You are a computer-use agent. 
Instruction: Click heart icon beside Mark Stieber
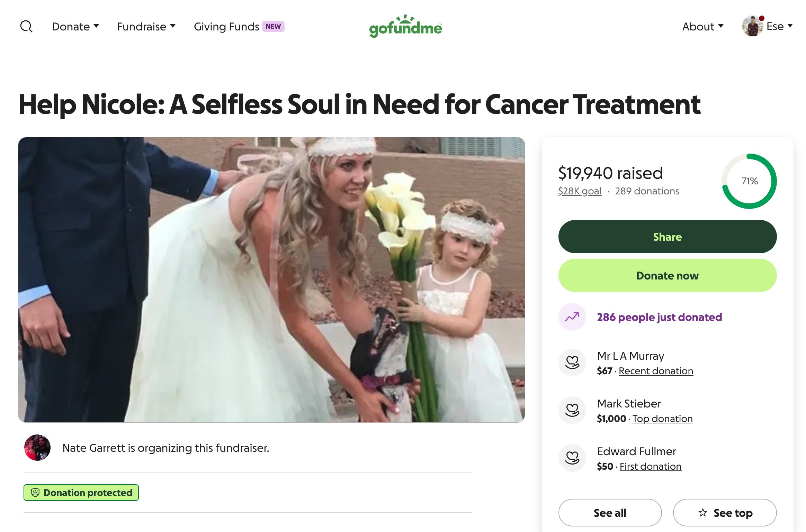pyautogui.click(x=572, y=410)
